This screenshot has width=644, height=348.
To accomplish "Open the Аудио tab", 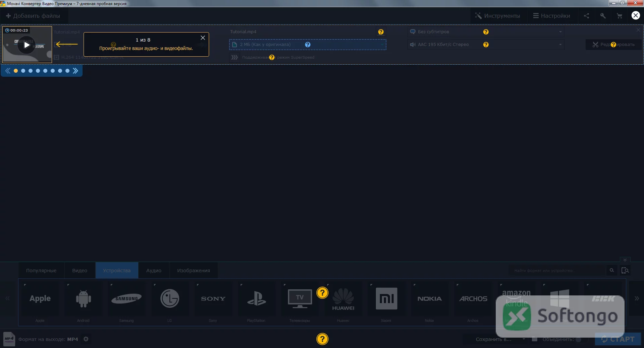I will [x=154, y=270].
